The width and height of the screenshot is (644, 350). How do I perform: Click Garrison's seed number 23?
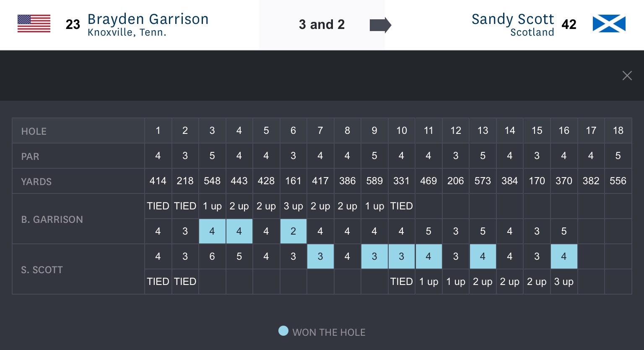pyautogui.click(x=73, y=25)
